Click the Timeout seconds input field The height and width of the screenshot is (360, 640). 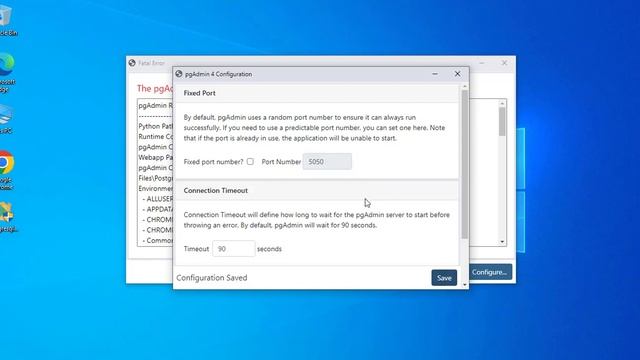click(233, 249)
